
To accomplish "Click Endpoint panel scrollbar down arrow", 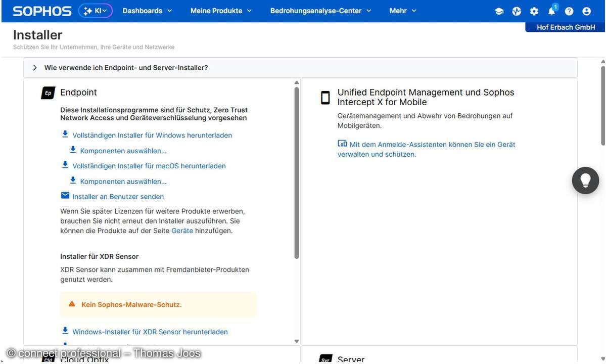I will (x=297, y=341).
